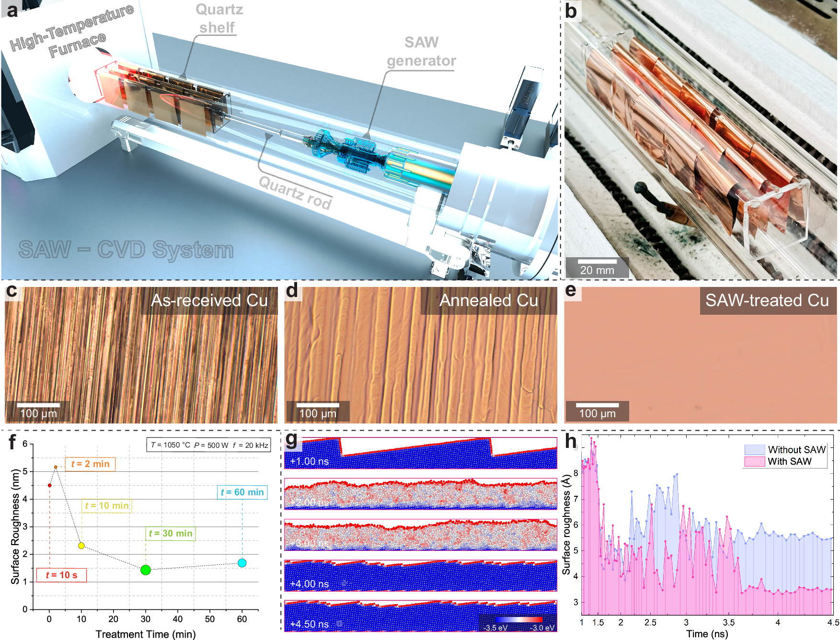Click the 'Quartz shelf' annotation label
The height and width of the screenshot is (640, 840).
pyautogui.click(x=219, y=19)
